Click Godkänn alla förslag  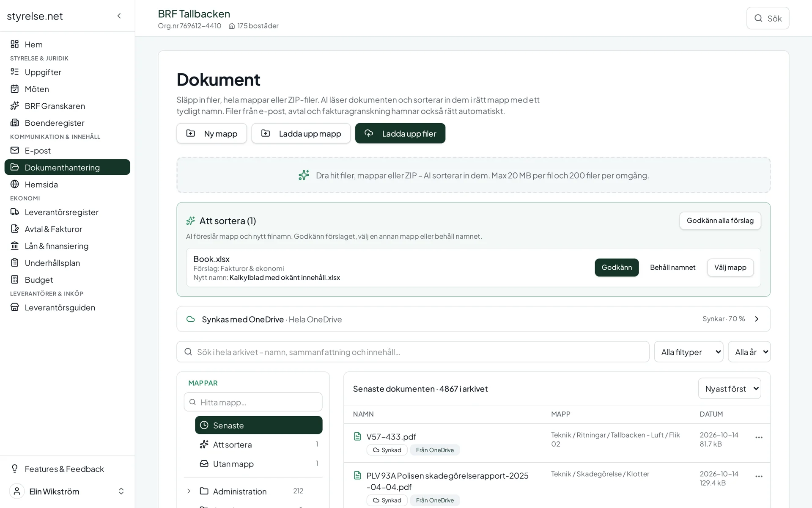click(x=720, y=221)
